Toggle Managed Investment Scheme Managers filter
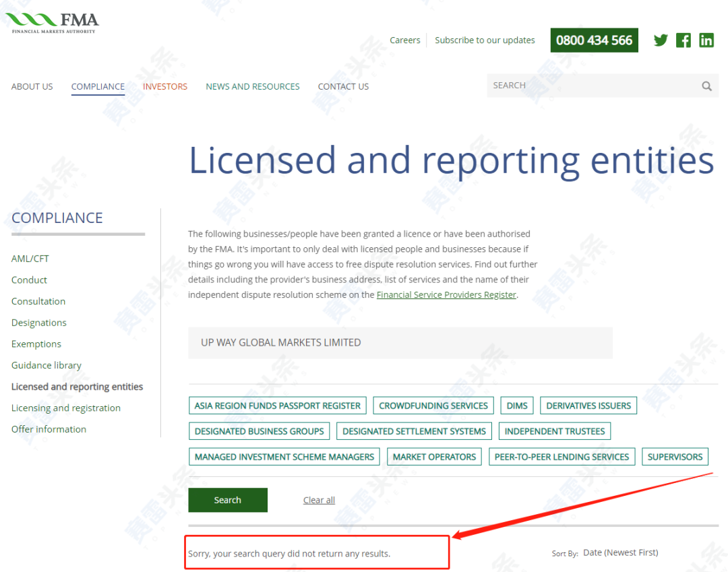The height and width of the screenshot is (572, 728). tap(284, 457)
